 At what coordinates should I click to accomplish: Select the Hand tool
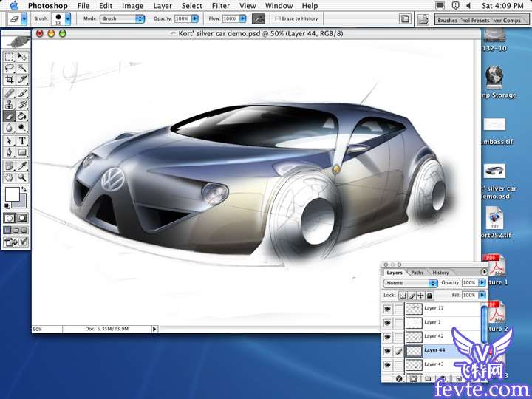pyautogui.click(x=9, y=177)
